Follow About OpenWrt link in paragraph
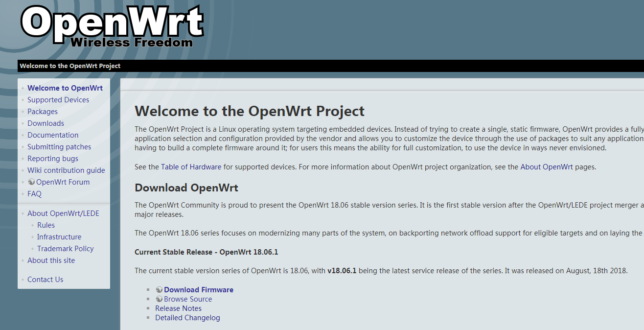The height and width of the screenshot is (330, 644). pyautogui.click(x=547, y=167)
